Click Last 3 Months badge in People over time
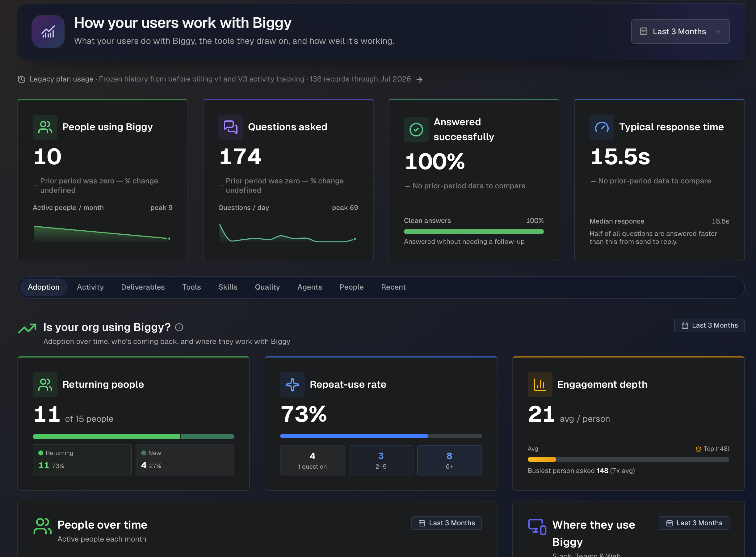756x557 pixels. [x=447, y=523]
